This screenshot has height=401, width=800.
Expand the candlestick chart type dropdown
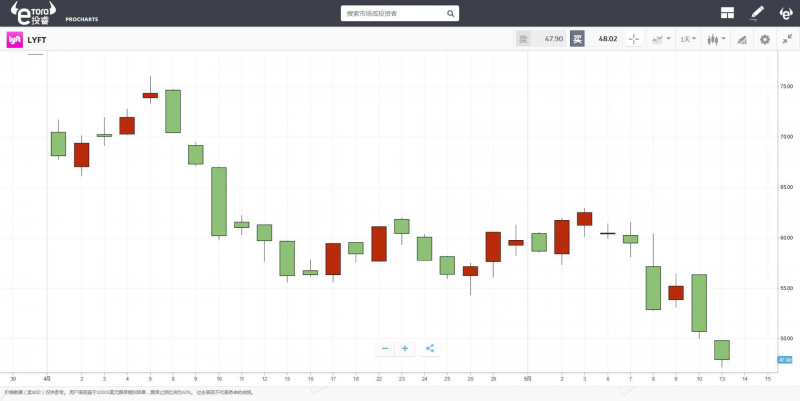pos(715,39)
